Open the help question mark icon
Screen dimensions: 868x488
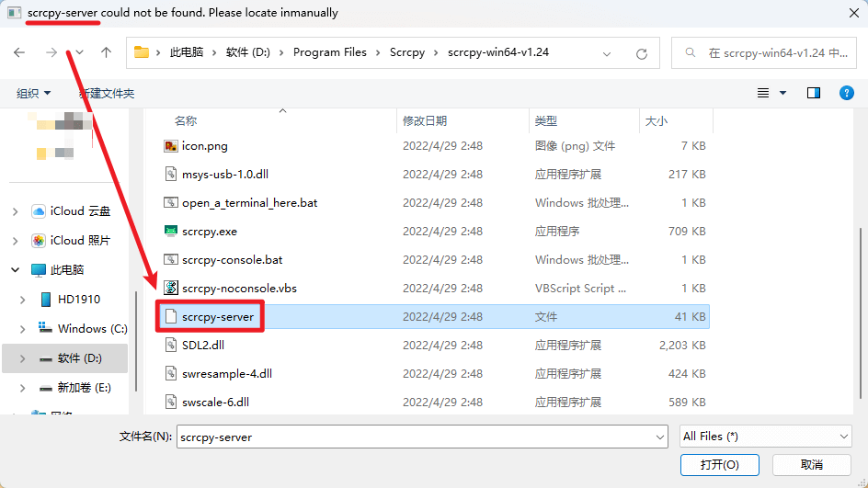pos(846,93)
